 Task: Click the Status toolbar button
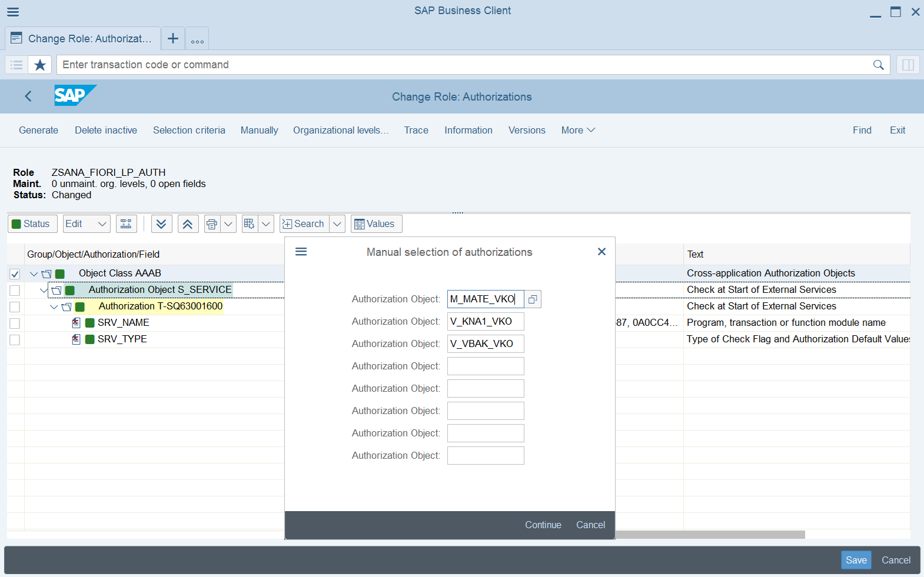coord(32,224)
